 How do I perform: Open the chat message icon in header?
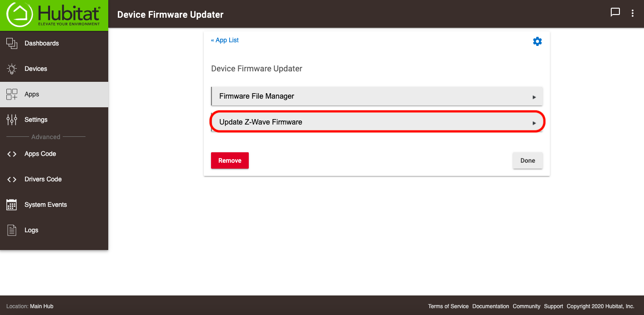click(x=615, y=13)
